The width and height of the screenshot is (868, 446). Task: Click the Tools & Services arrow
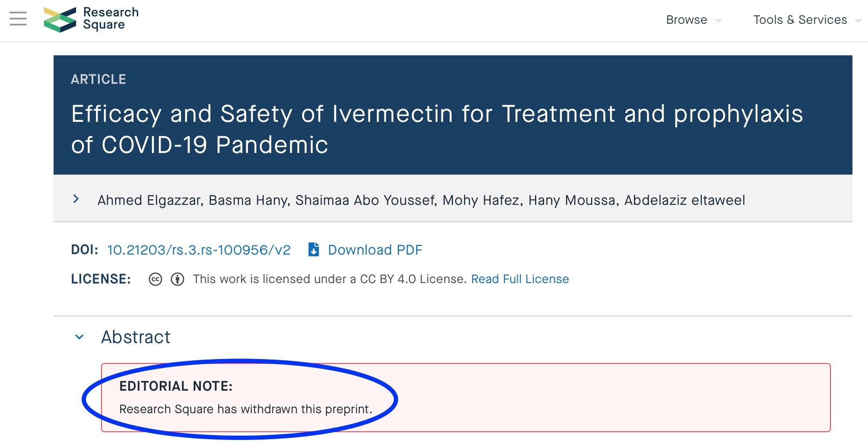click(858, 21)
